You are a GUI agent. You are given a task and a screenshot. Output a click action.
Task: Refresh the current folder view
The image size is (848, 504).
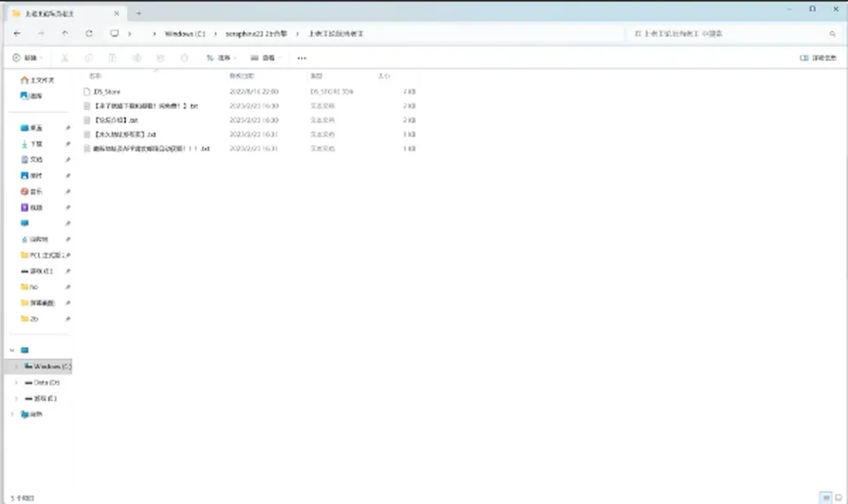(88, 34)
